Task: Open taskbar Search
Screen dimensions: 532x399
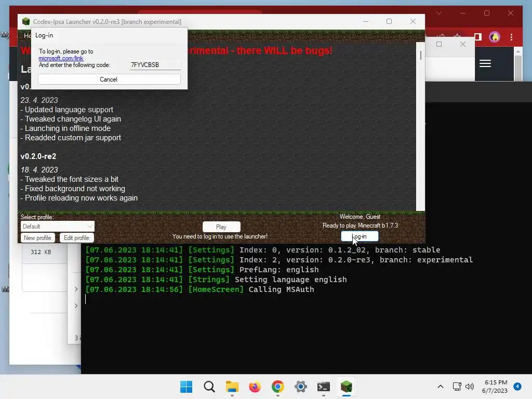Action: pos(209,387)
